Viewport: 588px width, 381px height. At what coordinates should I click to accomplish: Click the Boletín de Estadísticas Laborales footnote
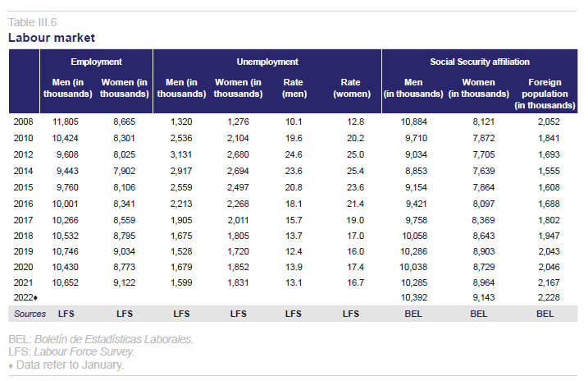[101, 338]
